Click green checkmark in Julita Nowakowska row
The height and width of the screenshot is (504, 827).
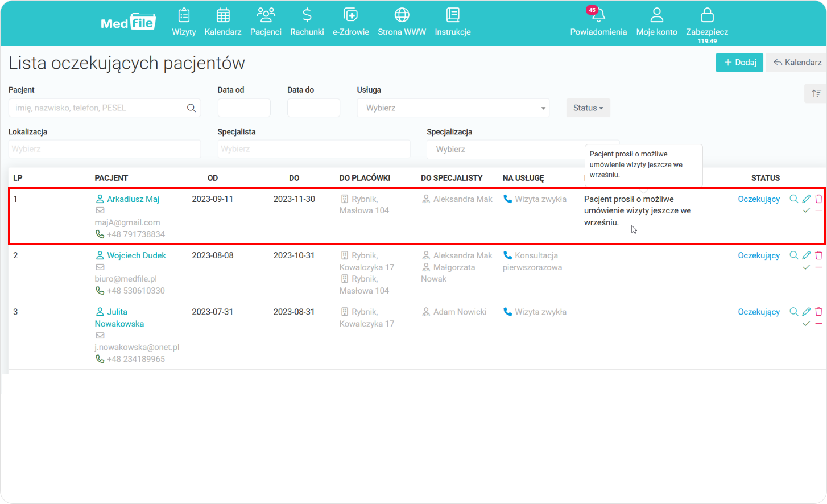click(807, 323)
